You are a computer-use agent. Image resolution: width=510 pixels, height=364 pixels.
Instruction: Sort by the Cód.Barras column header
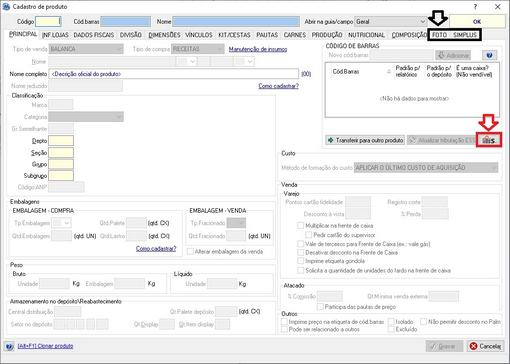(362, 72)
